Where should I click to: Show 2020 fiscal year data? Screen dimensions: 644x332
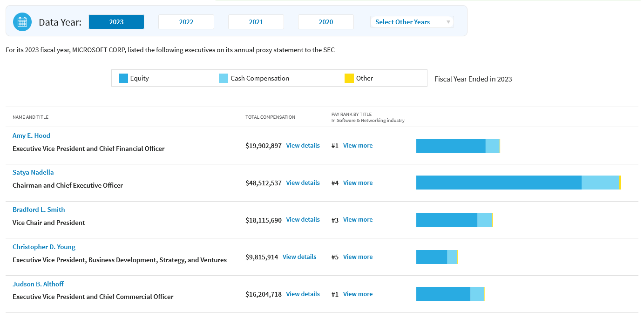point(326,22)
